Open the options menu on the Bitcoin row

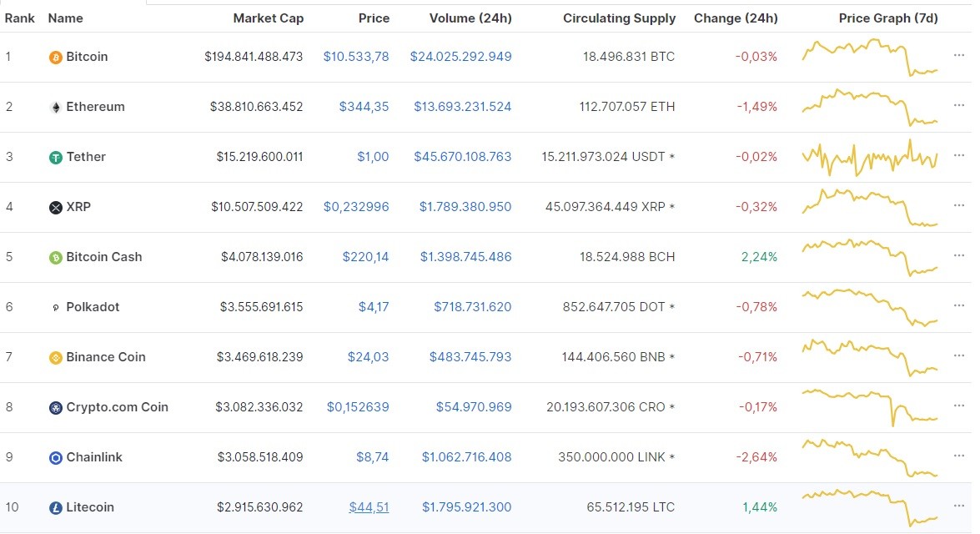960,57
